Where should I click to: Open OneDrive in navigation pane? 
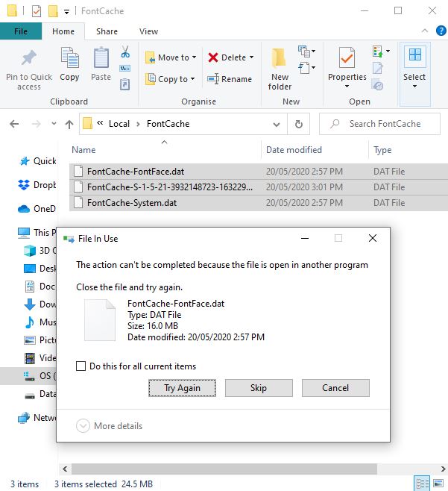(37, 208)
